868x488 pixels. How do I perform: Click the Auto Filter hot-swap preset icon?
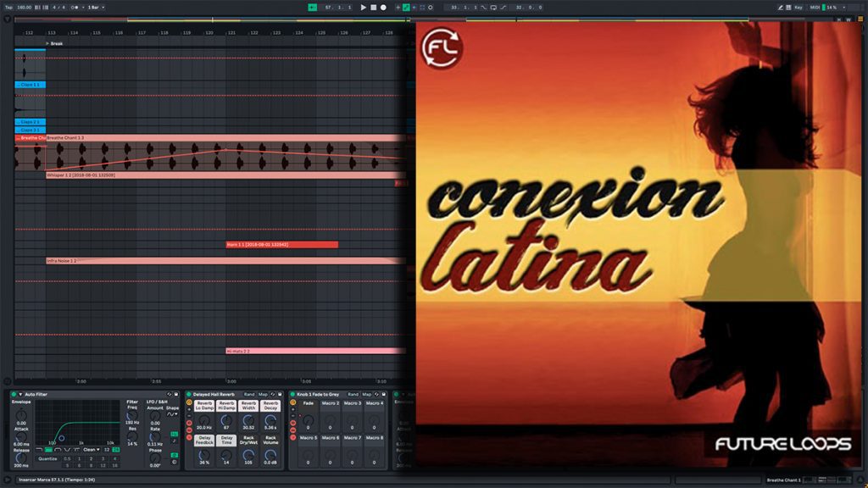click(170, 395)
